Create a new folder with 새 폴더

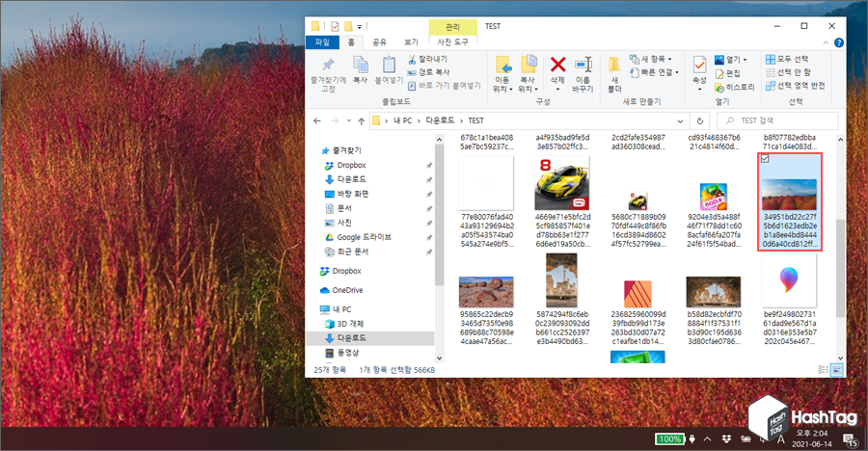614,75
